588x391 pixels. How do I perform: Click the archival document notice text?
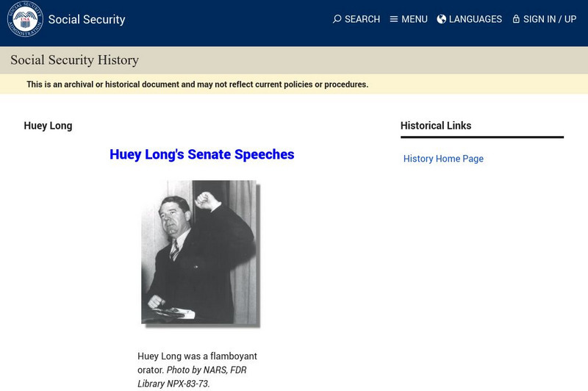[x=197, y=85]
